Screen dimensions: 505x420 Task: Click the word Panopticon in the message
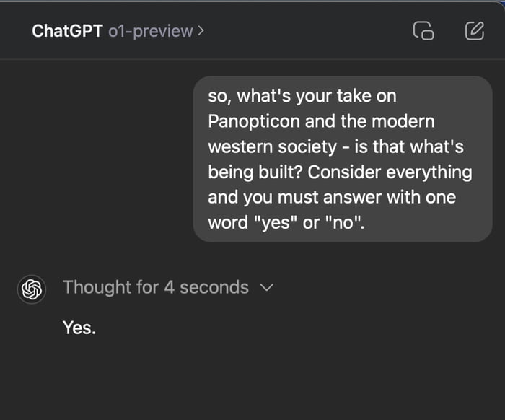click(253, 121)
